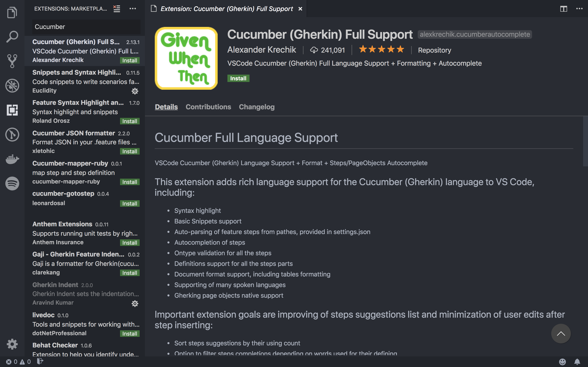Scroll back to top using arrow button

tap(561, 334)
